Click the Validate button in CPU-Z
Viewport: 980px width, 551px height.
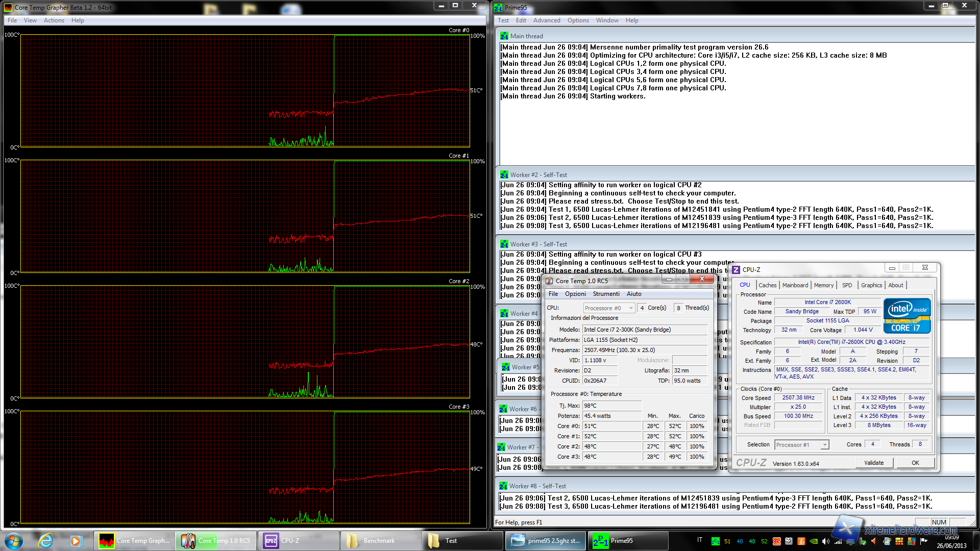pyautogui.click(x=874, y=463)
